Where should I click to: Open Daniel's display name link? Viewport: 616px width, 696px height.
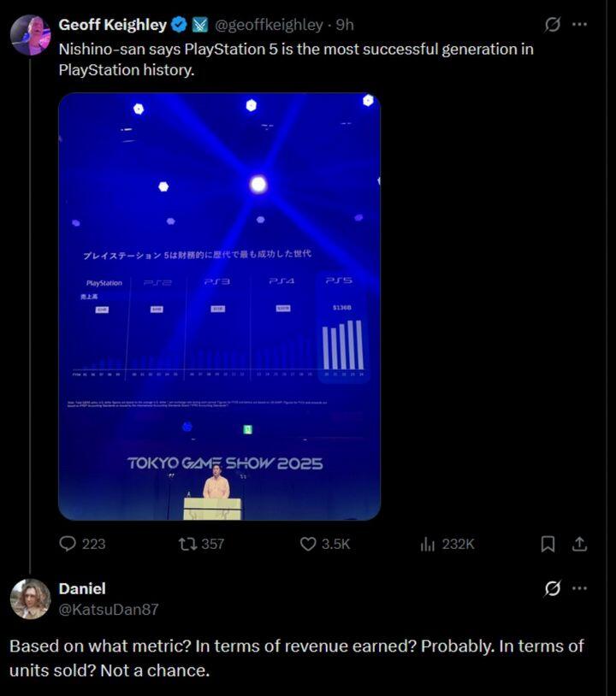click(x=80, y=588)
